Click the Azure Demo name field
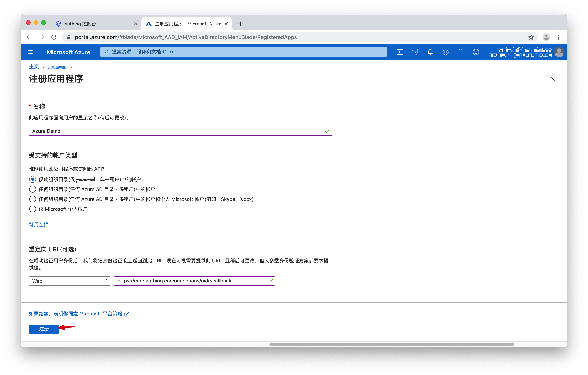Screen dimensions: 588x375 click(180, 131)
